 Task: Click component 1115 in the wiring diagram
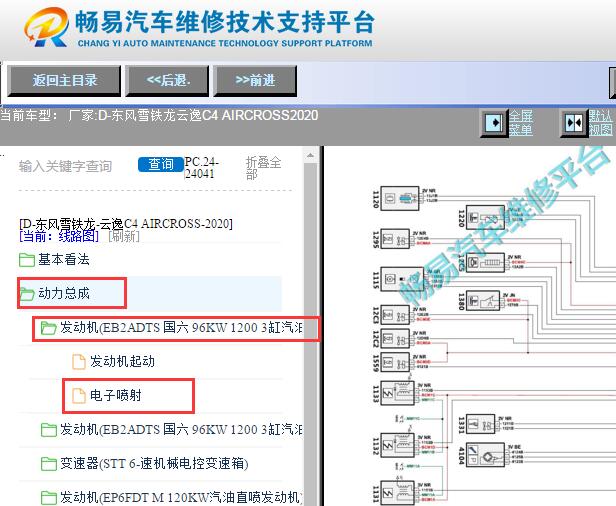click(x=402, y=279)
